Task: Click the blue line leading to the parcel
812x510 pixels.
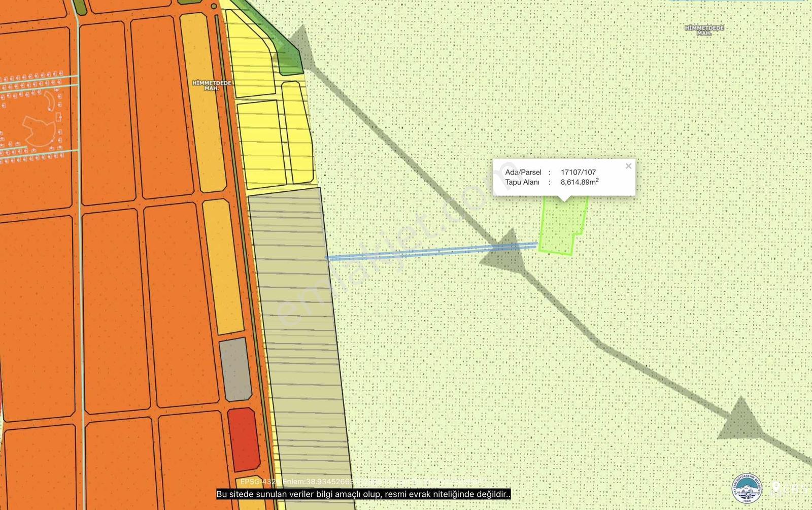Action: [x=431, y=251]
